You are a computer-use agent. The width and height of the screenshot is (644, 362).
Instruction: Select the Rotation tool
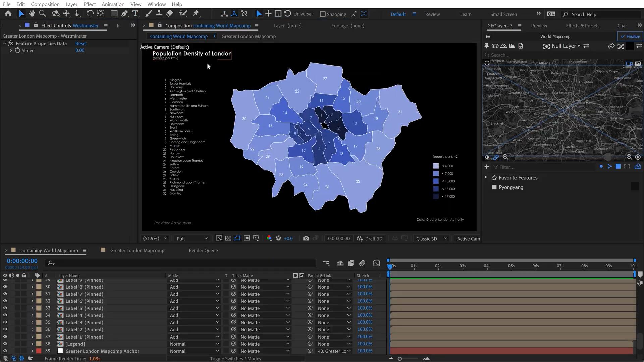click(x=90, y=14)
